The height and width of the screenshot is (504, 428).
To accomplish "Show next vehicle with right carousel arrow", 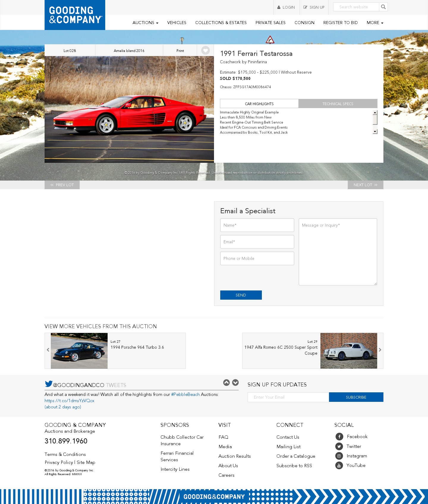I will point(380,350).
